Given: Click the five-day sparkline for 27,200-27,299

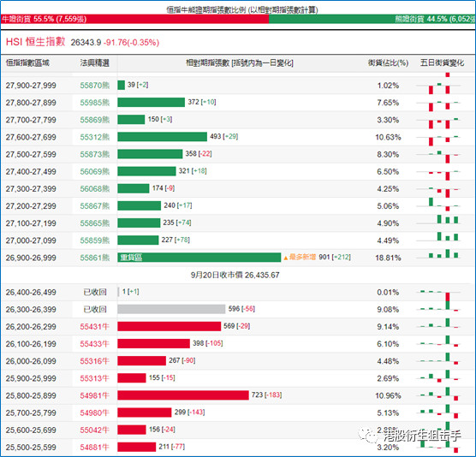Looking at the screenshot, I should (x=438, y=204).
